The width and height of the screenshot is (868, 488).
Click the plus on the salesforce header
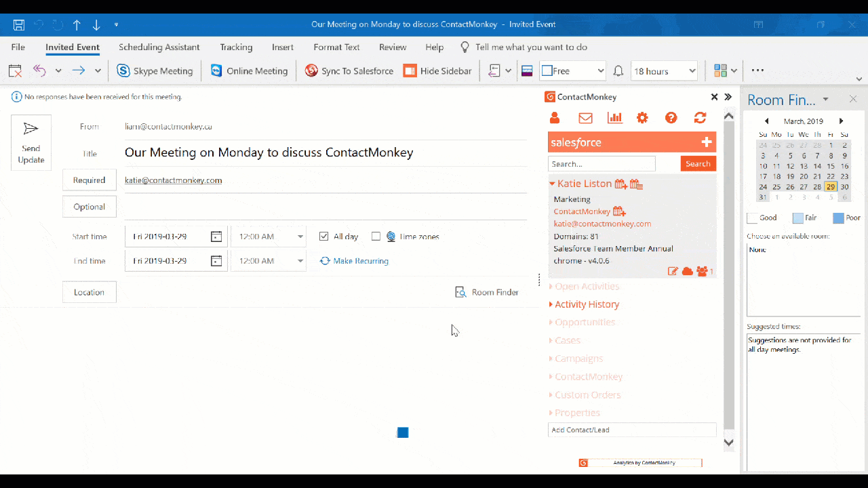[x=707, y=142]
